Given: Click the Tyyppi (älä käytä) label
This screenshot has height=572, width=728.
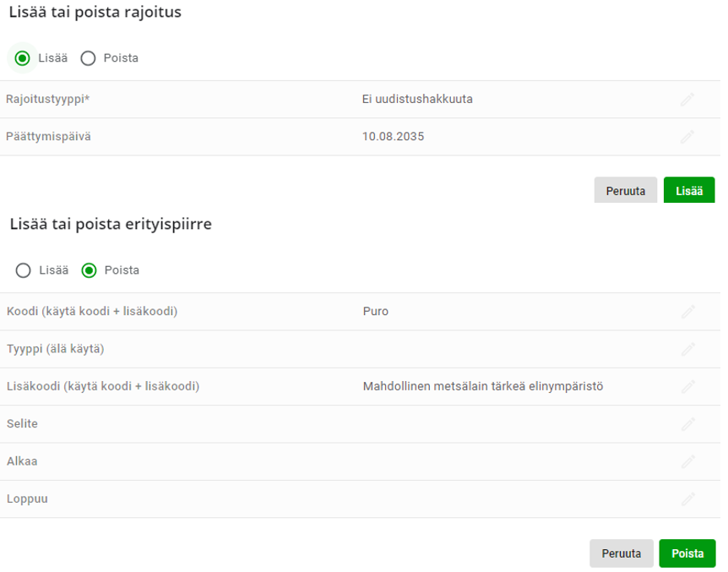Looking at the screenshot, I should click(x=55, y=349).
